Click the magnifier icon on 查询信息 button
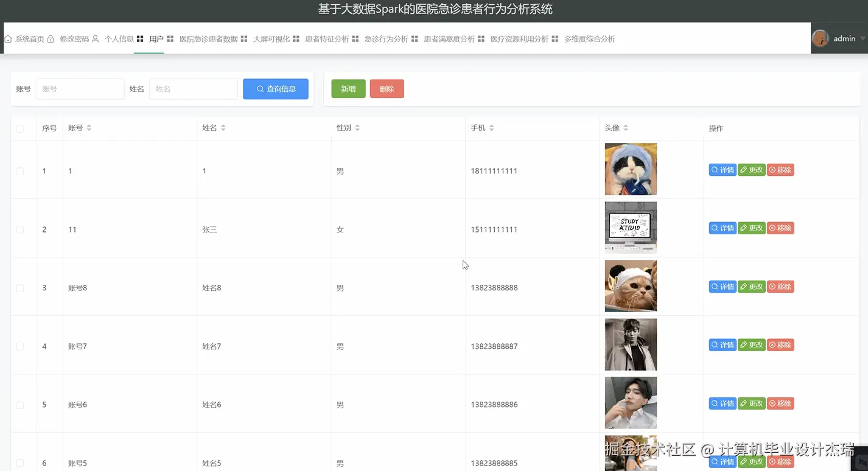The height and width of the screenshot is (471, 868). (x=260, y=89)
